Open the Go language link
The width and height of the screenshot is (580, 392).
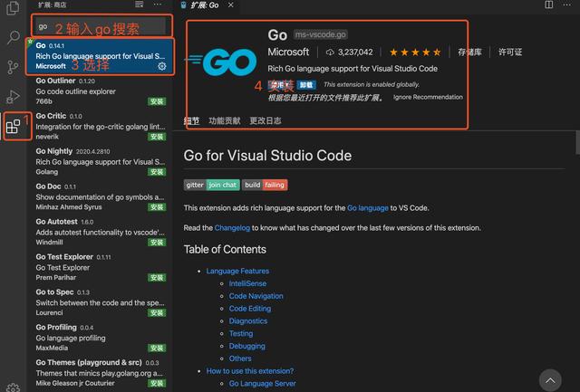368,208
